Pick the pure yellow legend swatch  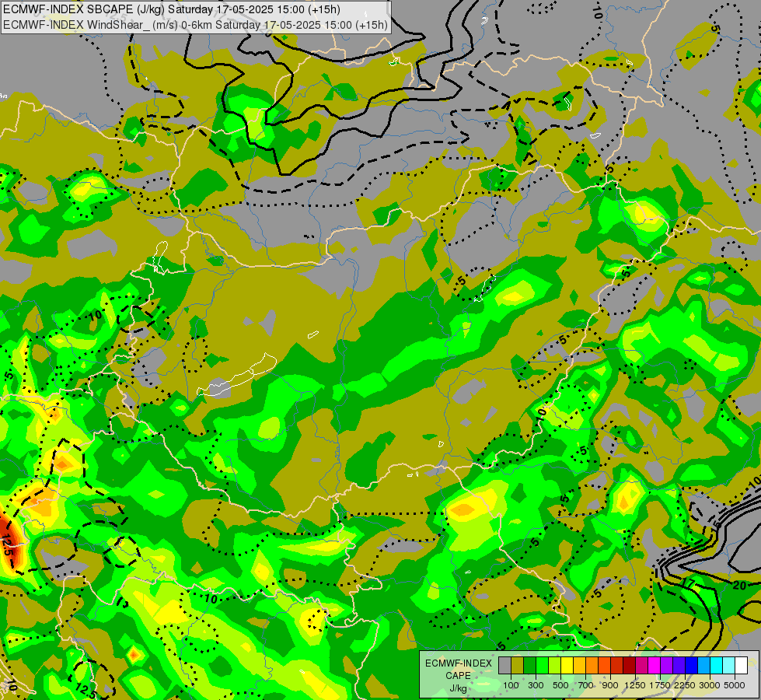tap(567, 665)
